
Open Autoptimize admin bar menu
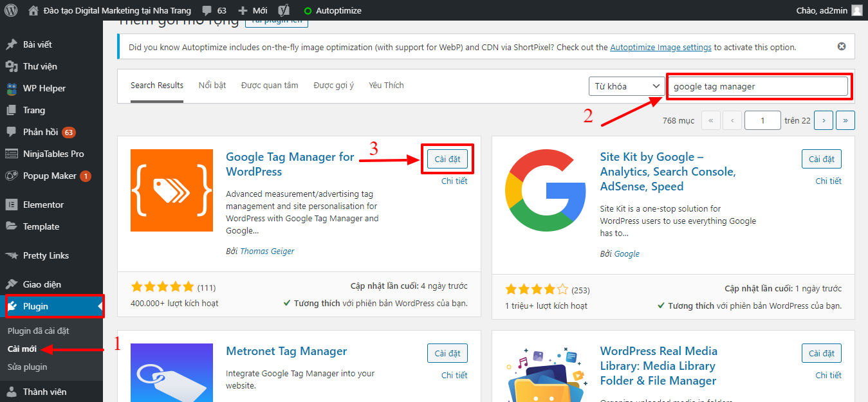click(333, 10)
